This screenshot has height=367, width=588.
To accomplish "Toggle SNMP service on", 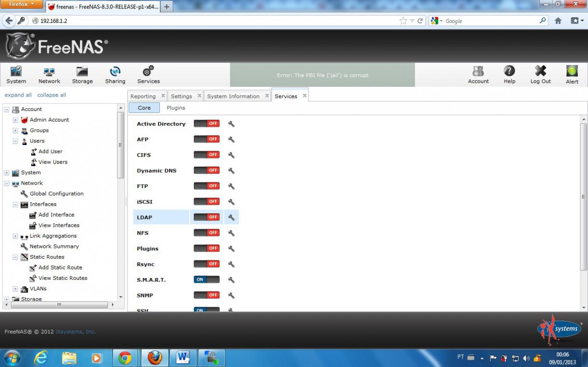I will click(206, 295).
